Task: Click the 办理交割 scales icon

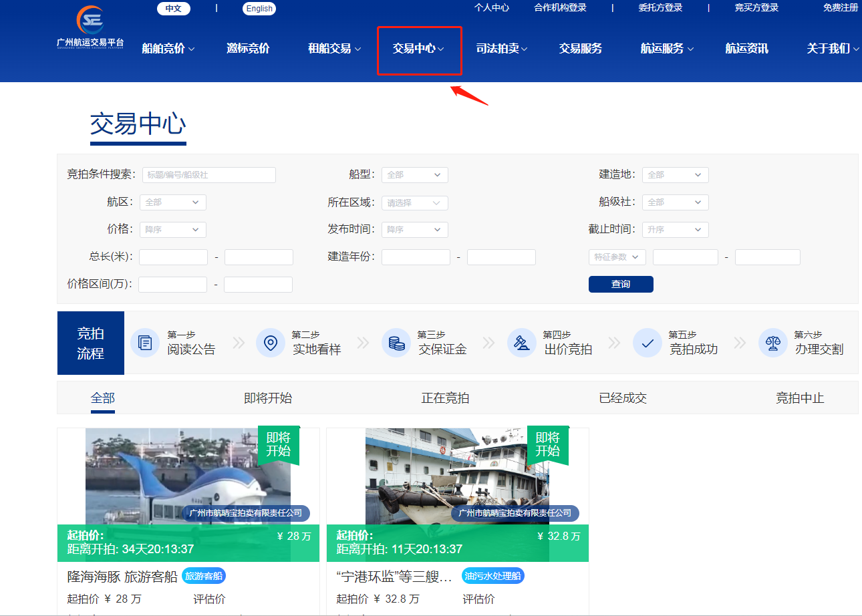Action: 773,343
